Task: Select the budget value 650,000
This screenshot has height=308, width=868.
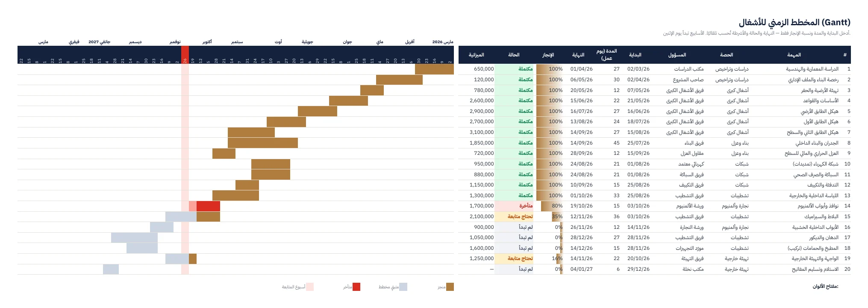Action: [x=484, y=69]
